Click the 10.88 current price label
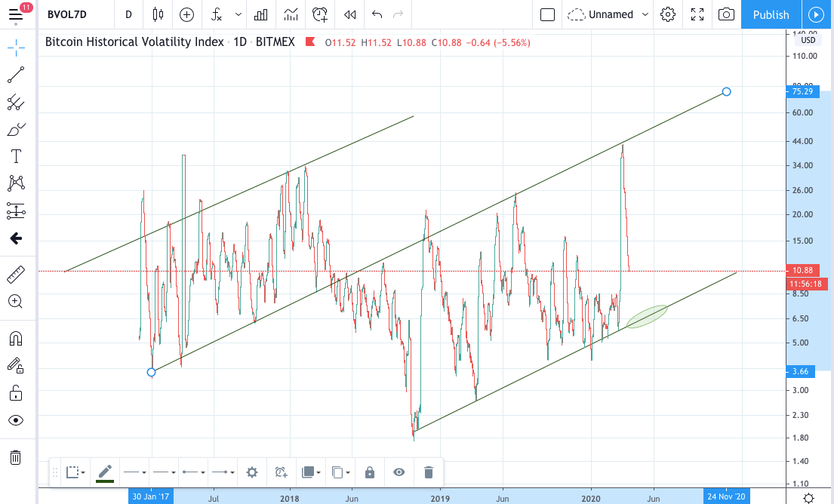The height and width of the screenshot is (504, 834). click(802, 271)
